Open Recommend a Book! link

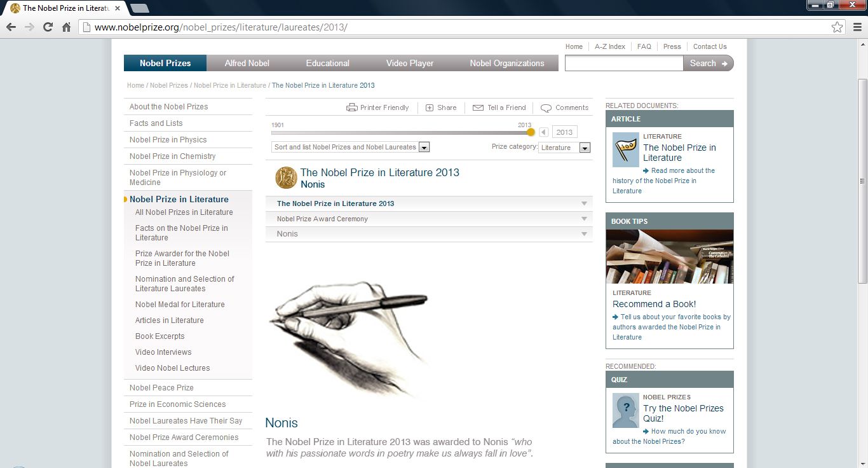pos(654,304)
